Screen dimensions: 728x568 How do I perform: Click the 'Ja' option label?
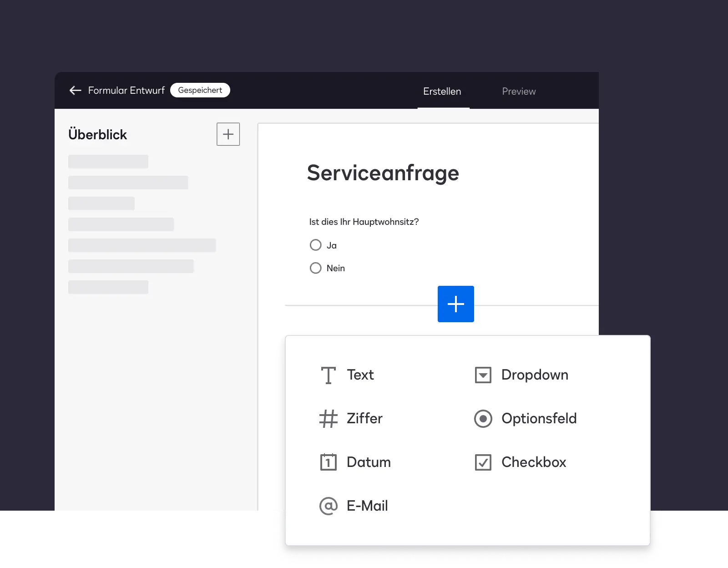pyautogui.click(x=331, y=245)
